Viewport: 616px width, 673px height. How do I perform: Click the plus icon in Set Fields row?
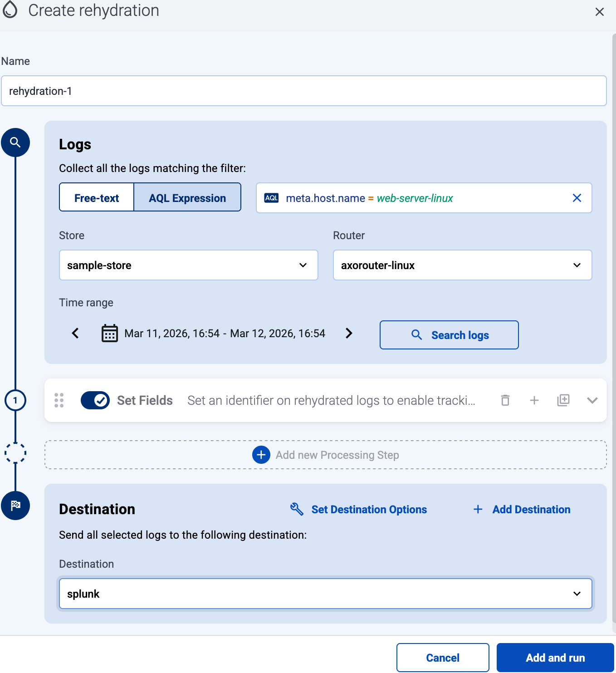(534, 400)
